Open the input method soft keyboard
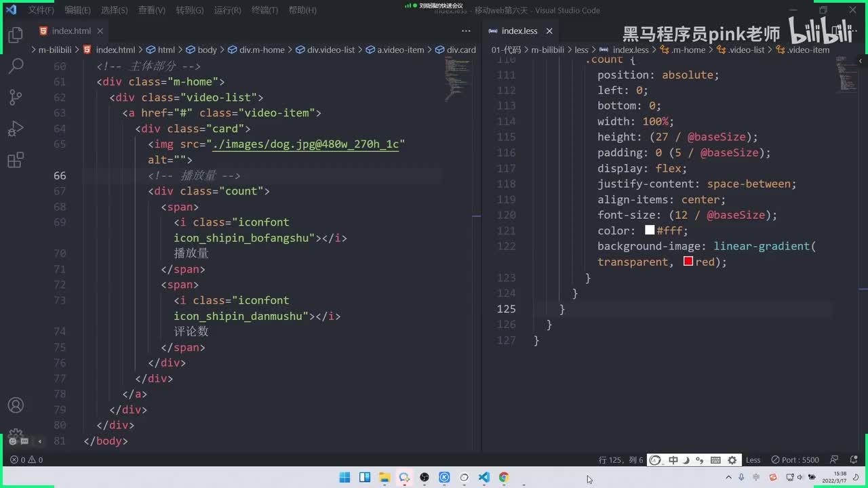The height and width of the screenshot is (488, 868). point(715,460)
